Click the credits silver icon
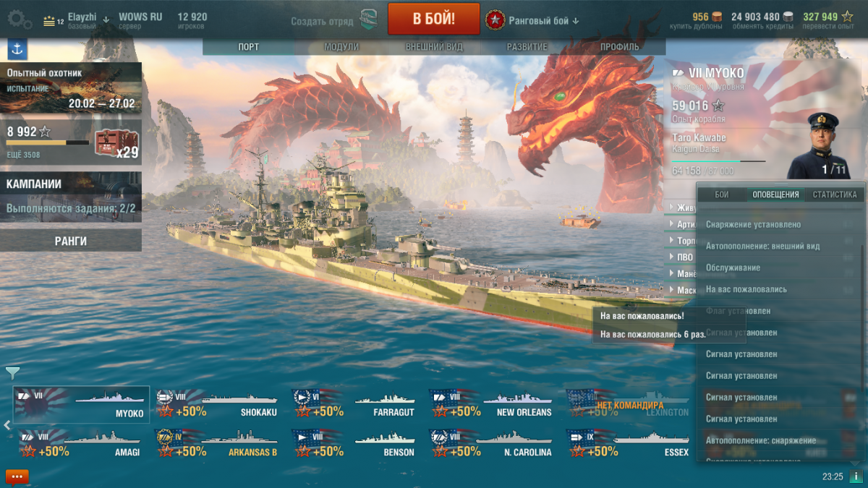 [788, 17]
